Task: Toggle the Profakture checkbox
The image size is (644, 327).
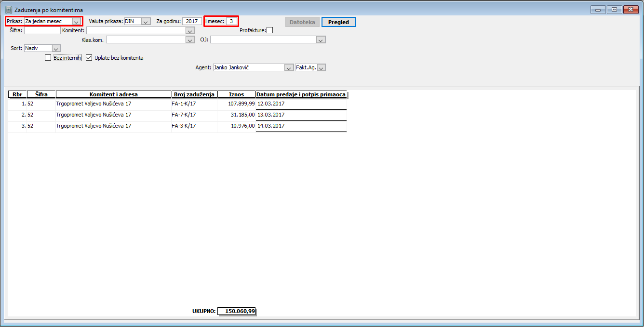Action: coord(269,30)
